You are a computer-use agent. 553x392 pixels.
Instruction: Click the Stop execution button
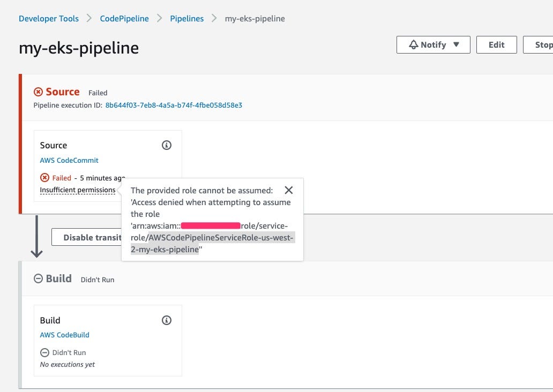[538, 45]
